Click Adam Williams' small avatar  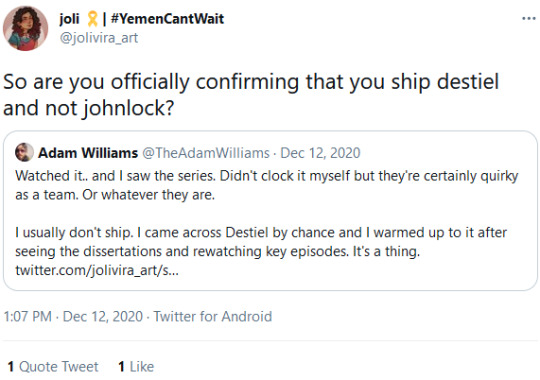24,152
